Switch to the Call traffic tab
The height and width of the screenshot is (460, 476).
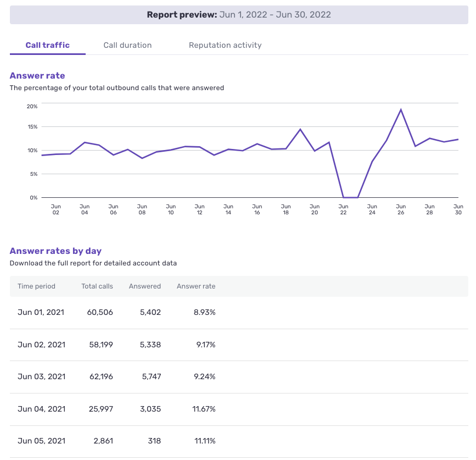(x=48, y=45)
